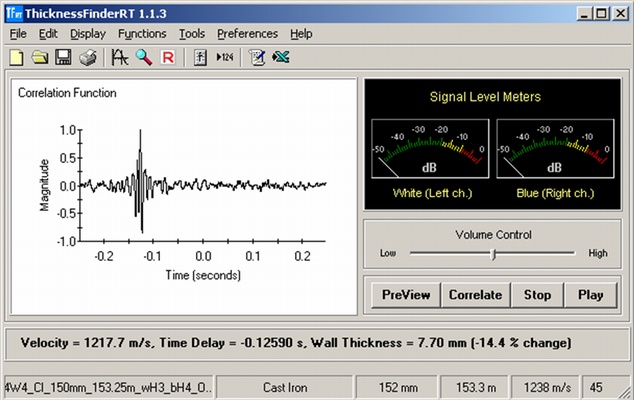This screenshot has height=400, width=634.
Task: Open the Tools menu
Action: [191, 33]
